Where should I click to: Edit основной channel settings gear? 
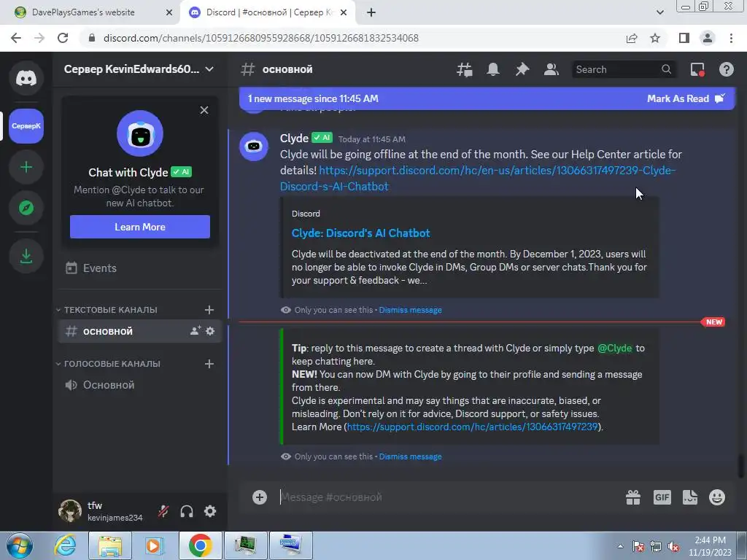(210, 331)
